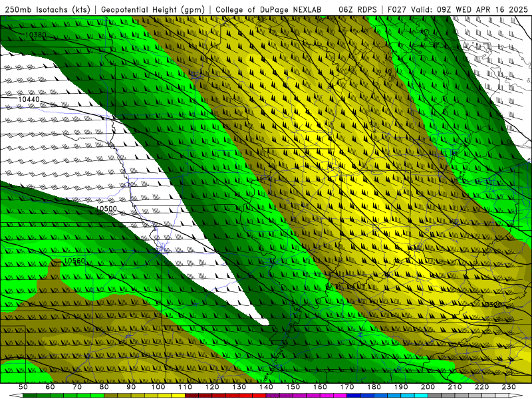Click the 10560 height contour label
Screen dimensions: 532x399
click(74, 261)
